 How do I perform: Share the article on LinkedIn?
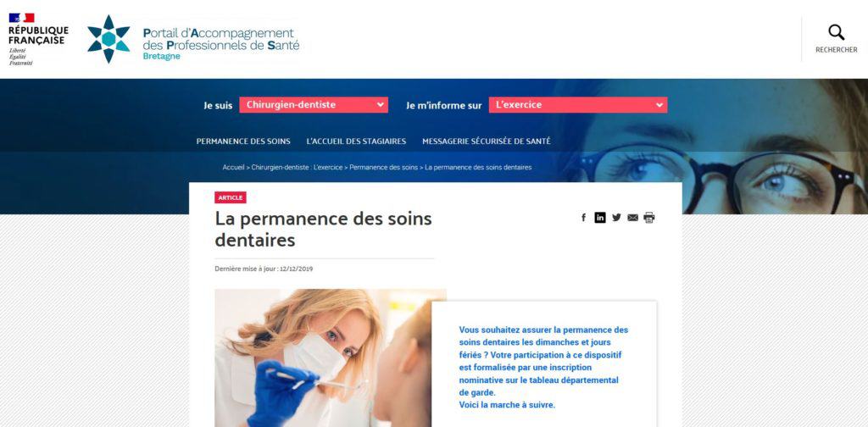[600, 218]
